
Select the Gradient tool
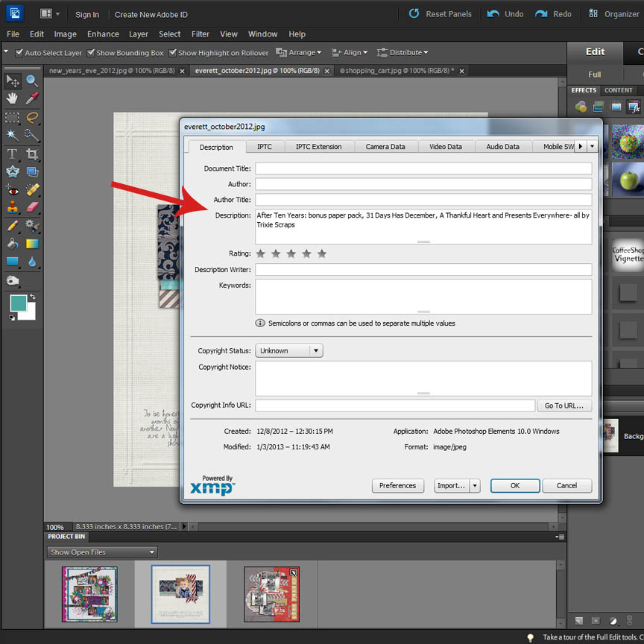[32, 244]
